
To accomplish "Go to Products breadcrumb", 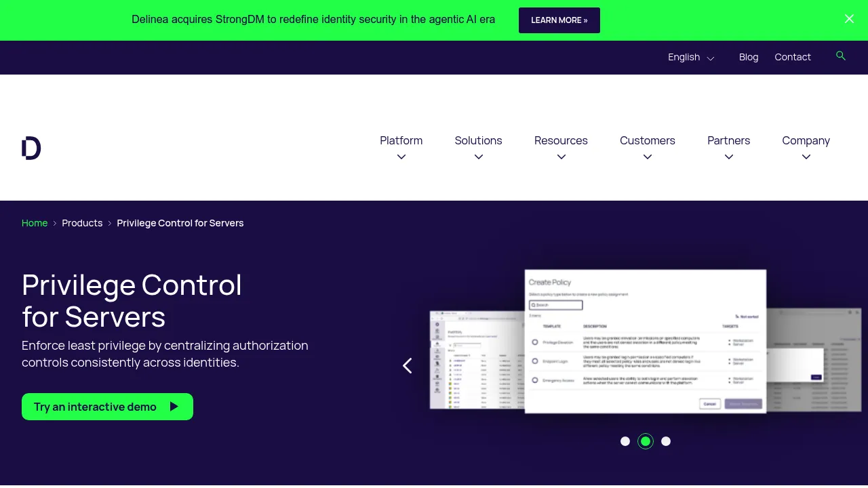I will point(82,223).
